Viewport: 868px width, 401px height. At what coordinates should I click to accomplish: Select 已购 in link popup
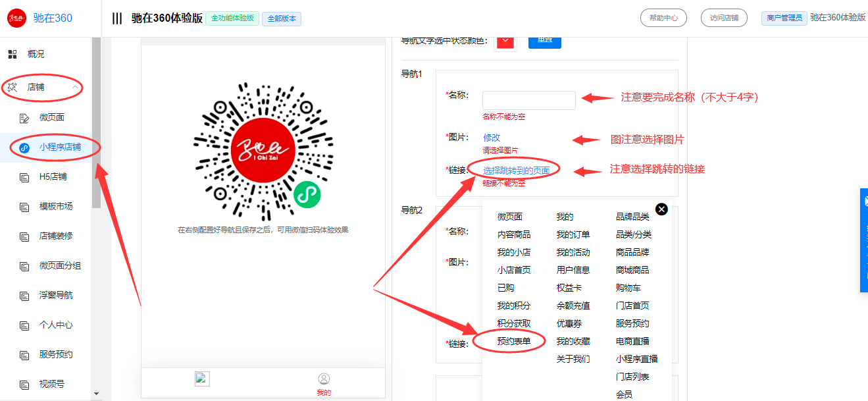(506, 288)
